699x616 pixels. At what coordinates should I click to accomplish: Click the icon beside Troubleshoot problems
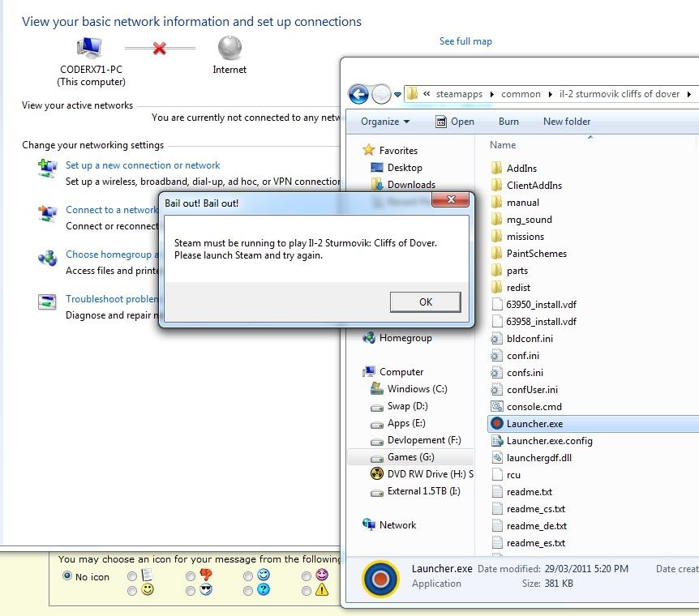(47, 302)
